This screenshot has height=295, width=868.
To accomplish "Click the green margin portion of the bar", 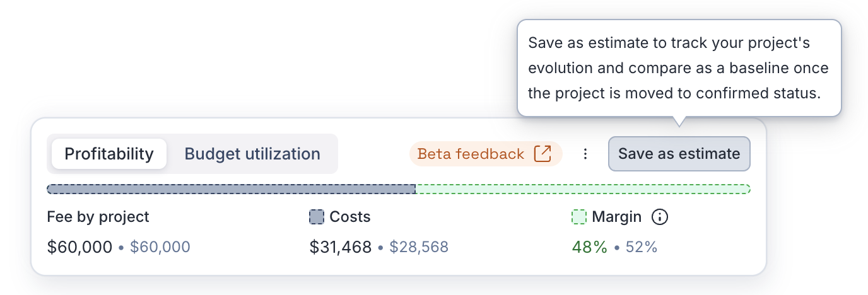I will [x=582, y=189].
